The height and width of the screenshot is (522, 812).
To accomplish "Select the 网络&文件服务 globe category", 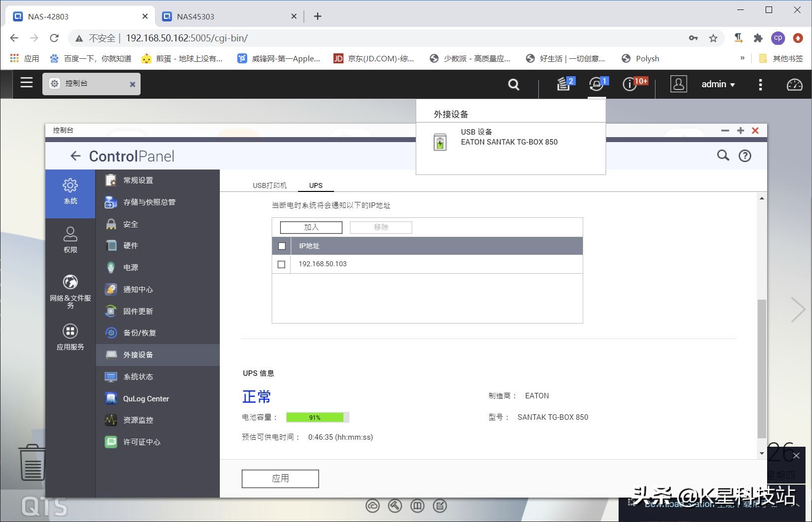I will tap(70, 291).
